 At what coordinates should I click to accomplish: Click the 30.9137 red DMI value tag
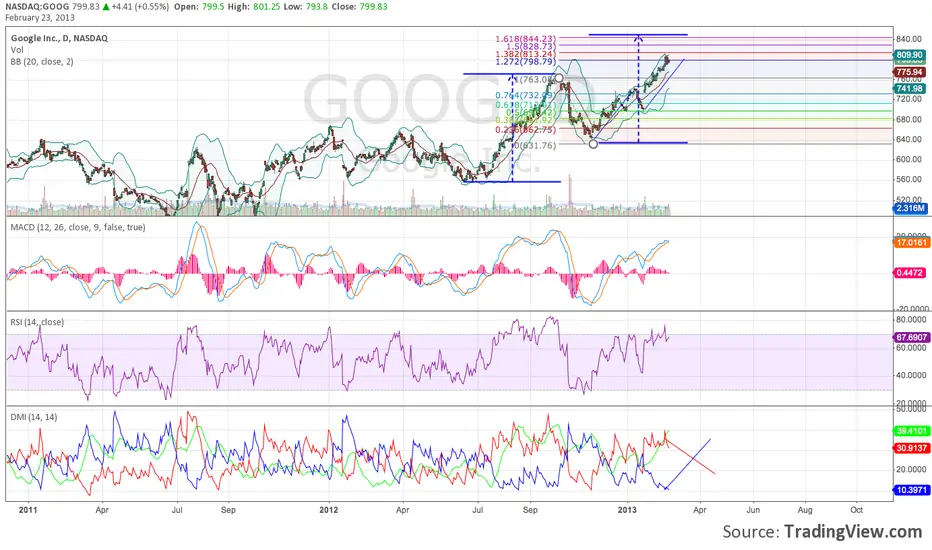tap(911, 448)
